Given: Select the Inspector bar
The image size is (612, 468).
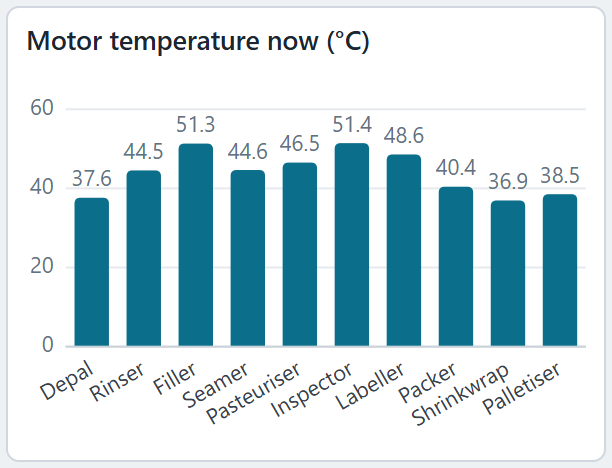Looking at the screenshot, I should tap(352, 244).
